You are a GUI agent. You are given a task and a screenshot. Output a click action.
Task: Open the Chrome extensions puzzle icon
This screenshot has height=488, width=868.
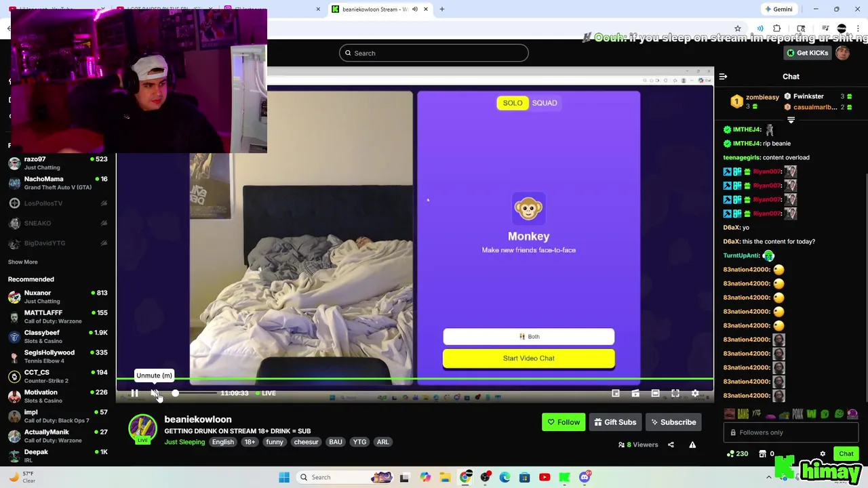[x=777, y=28]
